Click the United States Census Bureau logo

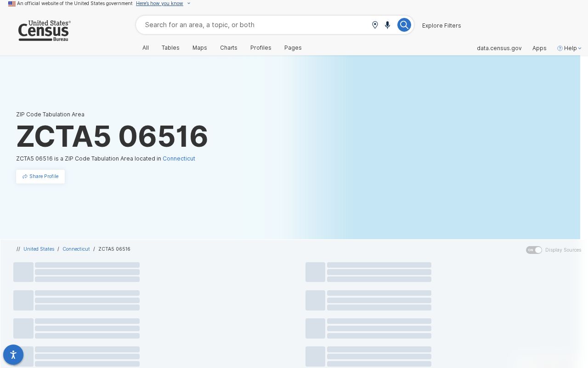[44, 30]
